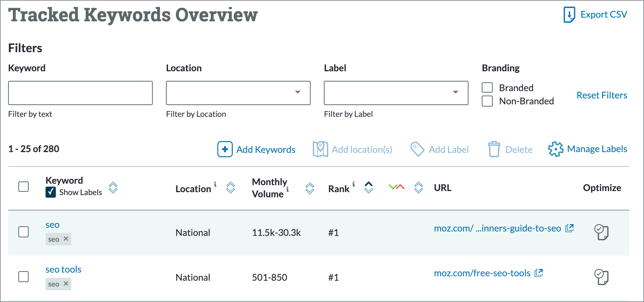The width and height of the screenshot is (644, 302).
Task: Open the optimize icon for seo tools
Action: tap(601, 277)
